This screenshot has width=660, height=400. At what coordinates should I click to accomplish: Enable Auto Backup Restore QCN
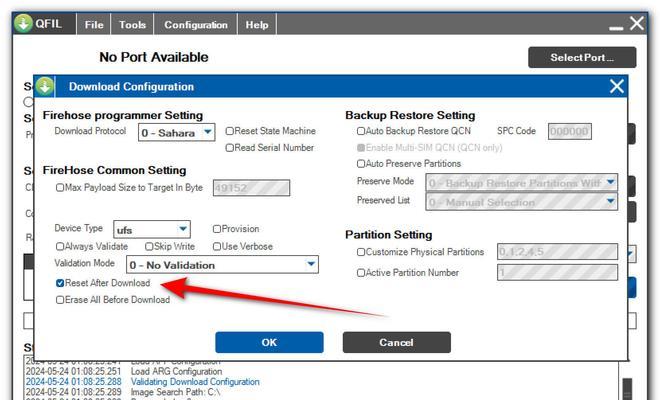(361, 131)
